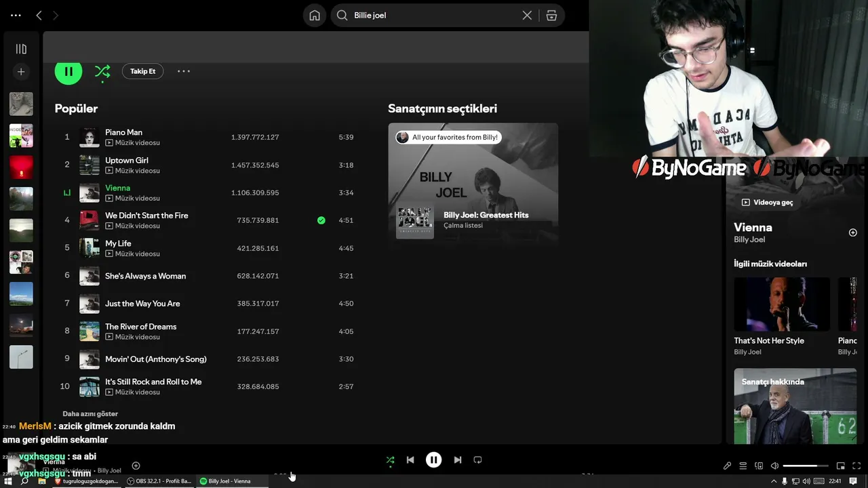The image size is (868, 488).
Task: Skip to next track
Action: 458,460
